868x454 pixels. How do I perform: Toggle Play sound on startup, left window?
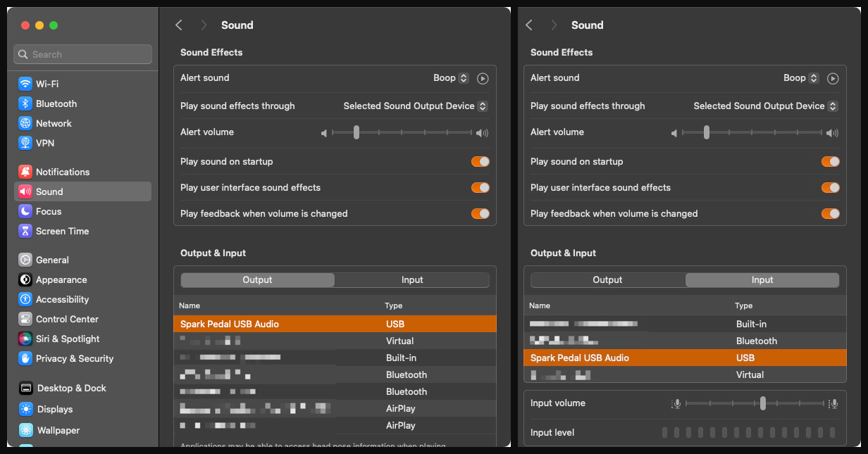pyautogui.click(x=480, y=162)
